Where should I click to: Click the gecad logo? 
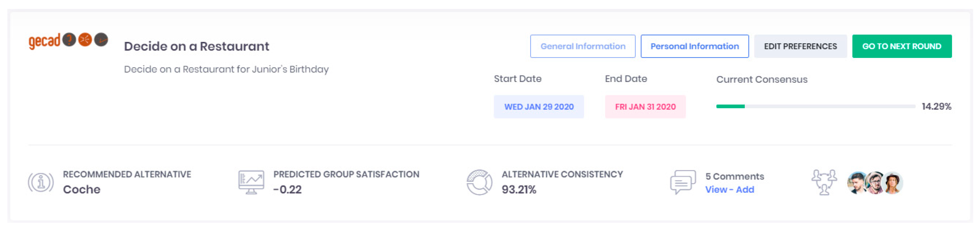tap(68, 40)
